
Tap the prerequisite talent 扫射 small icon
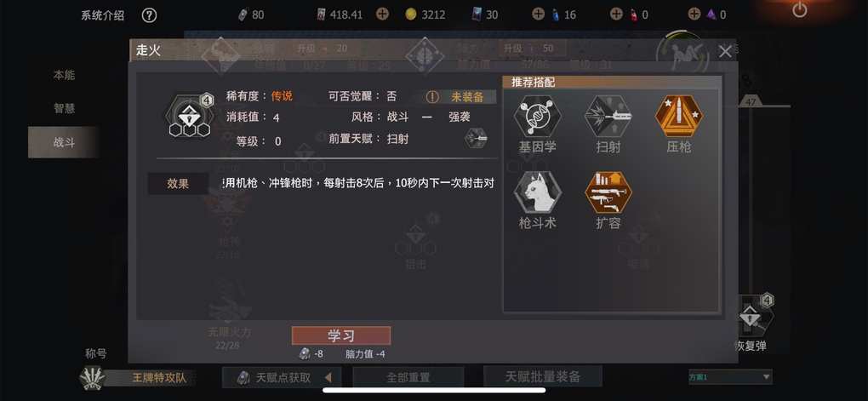[x=476, y=139]
